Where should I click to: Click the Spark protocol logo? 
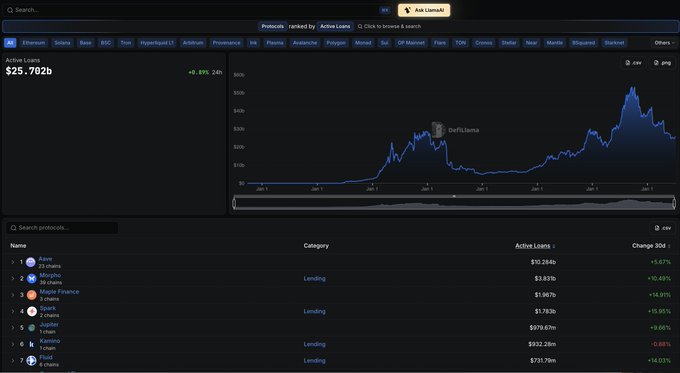click(32, 311)
